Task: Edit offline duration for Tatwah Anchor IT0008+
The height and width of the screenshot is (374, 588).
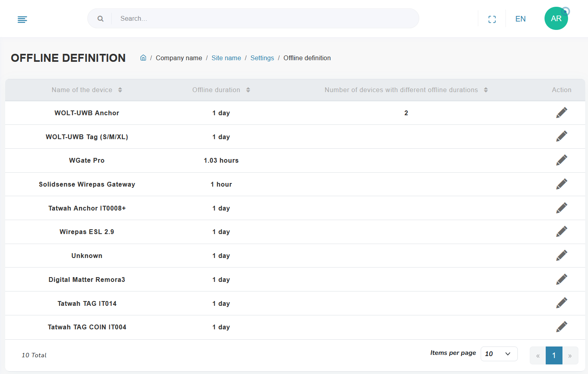Action: [x=562, y=208]
